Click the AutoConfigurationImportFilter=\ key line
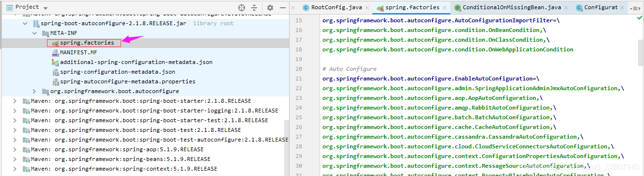 point(441,20)
